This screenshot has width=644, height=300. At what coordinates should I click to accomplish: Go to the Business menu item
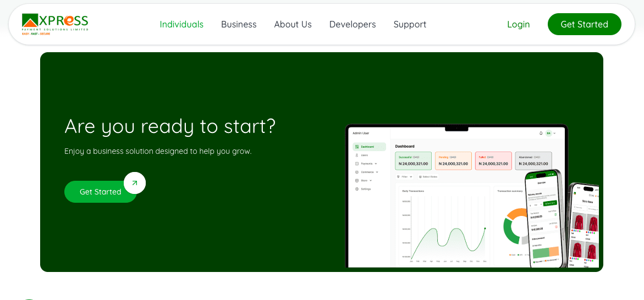coord(239,24)
